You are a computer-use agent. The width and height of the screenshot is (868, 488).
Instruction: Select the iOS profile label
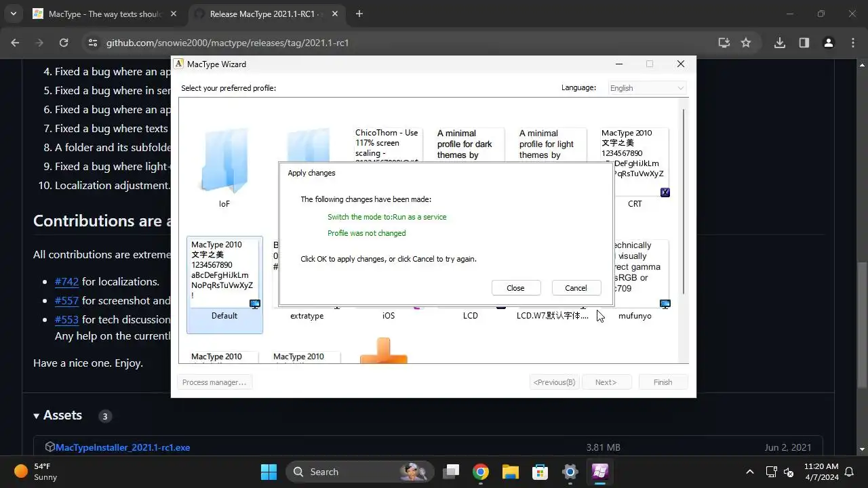[389, 316]
